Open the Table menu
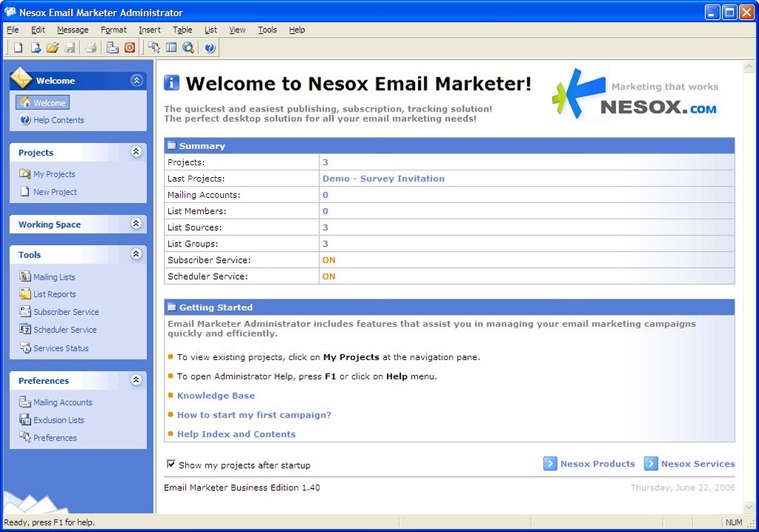Viewport: 759px width, 532px height. click(182, 30)
